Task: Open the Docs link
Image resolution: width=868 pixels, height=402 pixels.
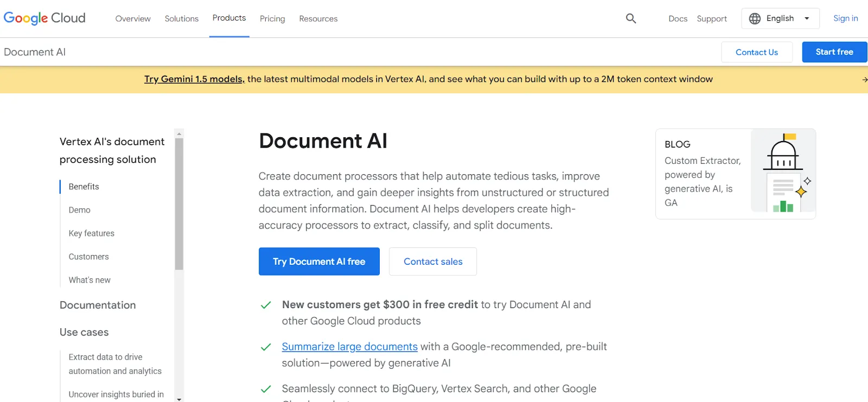Action: [x=678, y=18]
